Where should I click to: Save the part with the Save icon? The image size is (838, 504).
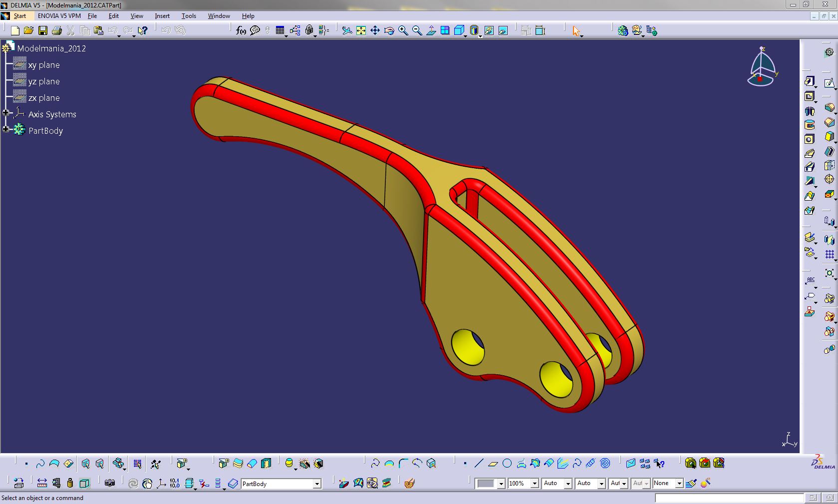tap(43, 31)
